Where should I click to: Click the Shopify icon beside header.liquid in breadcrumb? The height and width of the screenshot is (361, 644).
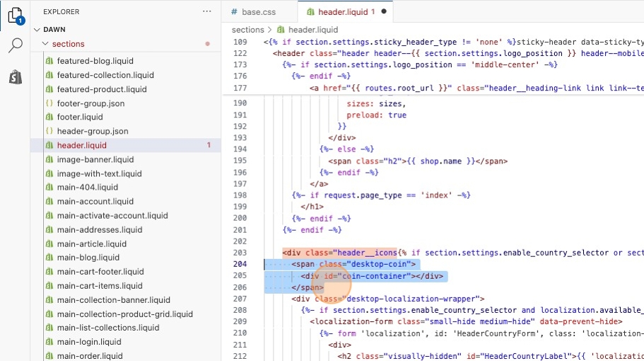(x=280, y=30)
